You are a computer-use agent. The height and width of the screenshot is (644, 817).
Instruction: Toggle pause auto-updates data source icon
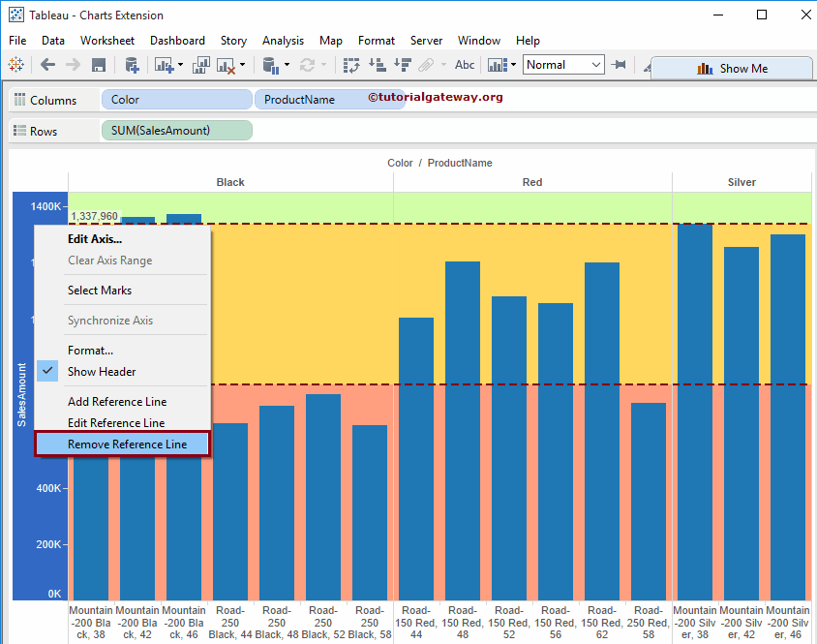point(267,65)
